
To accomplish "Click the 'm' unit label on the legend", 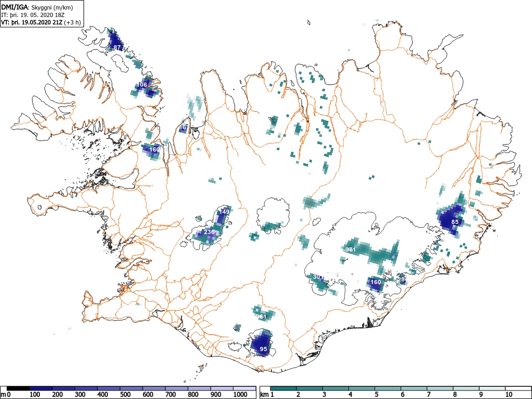I will tap(4, 394).
